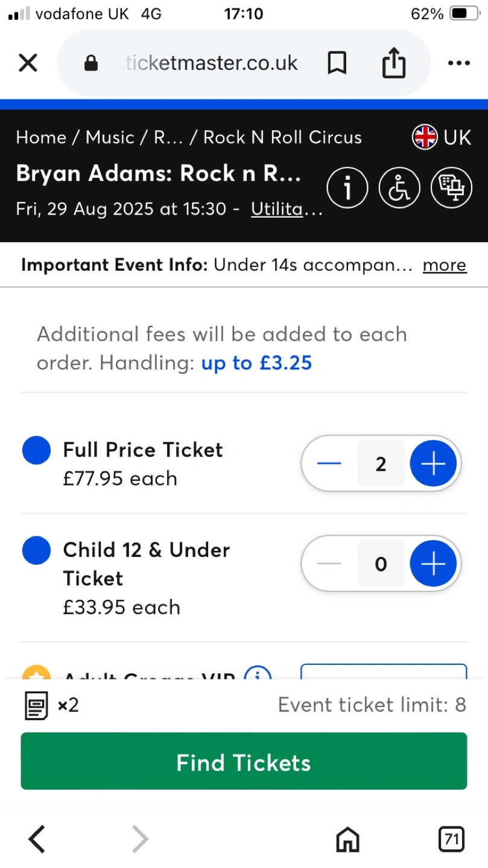Open accessible tickets wheelchair icon
Image resolution: width=488 pixels, height=868 pixels.
point(399,188)
